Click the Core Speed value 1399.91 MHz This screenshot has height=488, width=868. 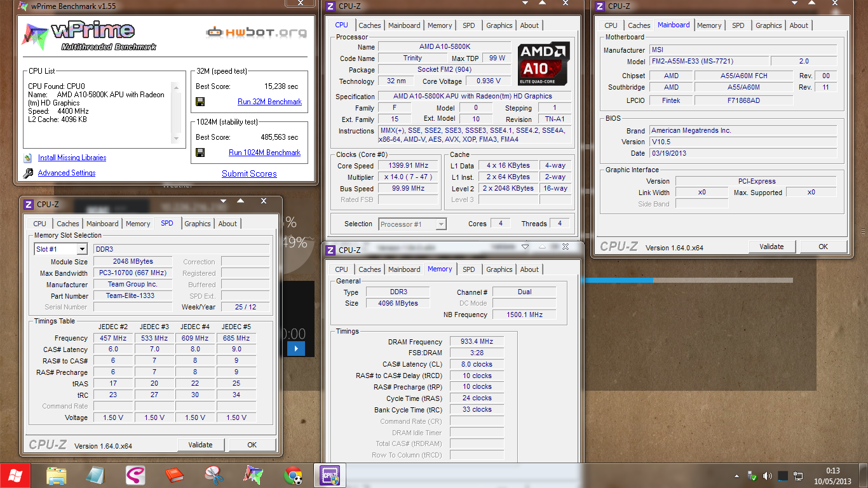click(409, 165)
